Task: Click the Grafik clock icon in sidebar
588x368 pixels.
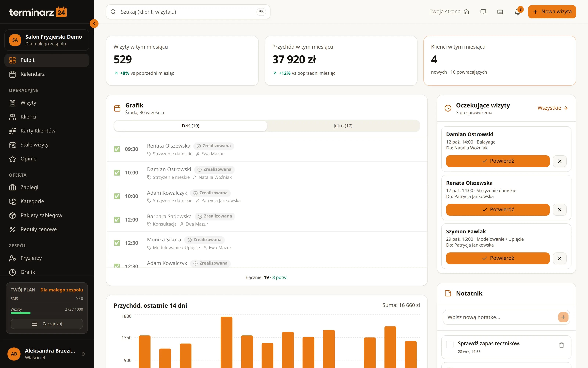Action: (12, 272)
